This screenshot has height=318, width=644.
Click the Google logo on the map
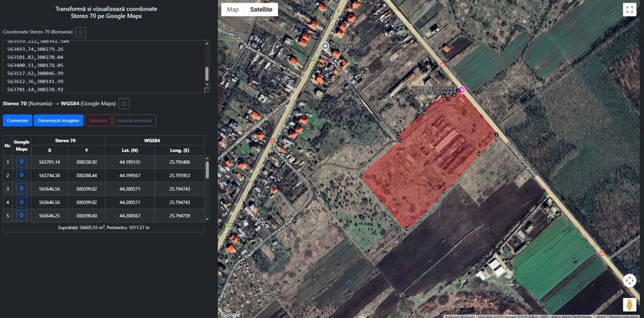pos(230,314)
